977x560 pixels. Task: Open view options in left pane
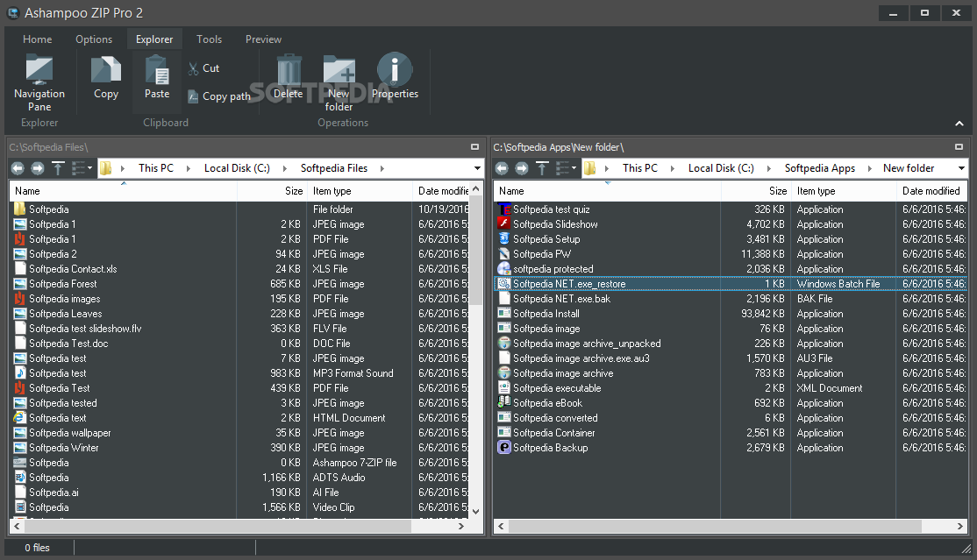click(82, 168)
